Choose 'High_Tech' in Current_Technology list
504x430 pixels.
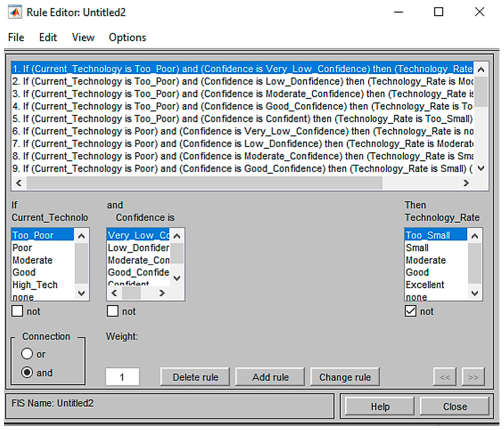point(35,285)
